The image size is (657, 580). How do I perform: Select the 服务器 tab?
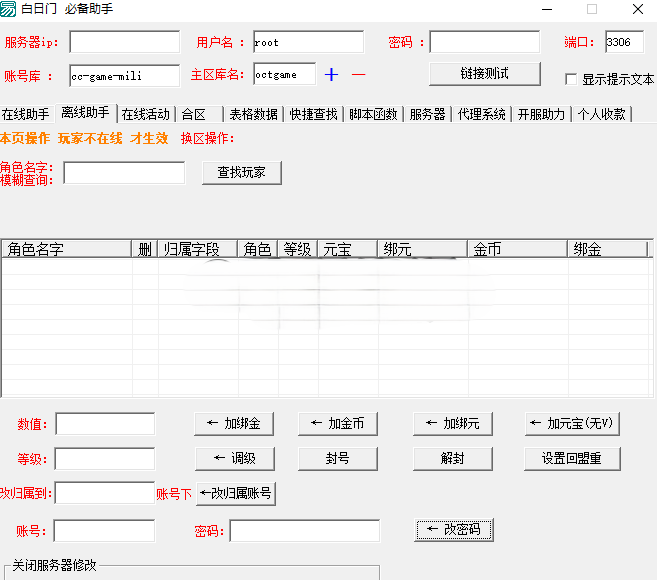tap(427, 114)
